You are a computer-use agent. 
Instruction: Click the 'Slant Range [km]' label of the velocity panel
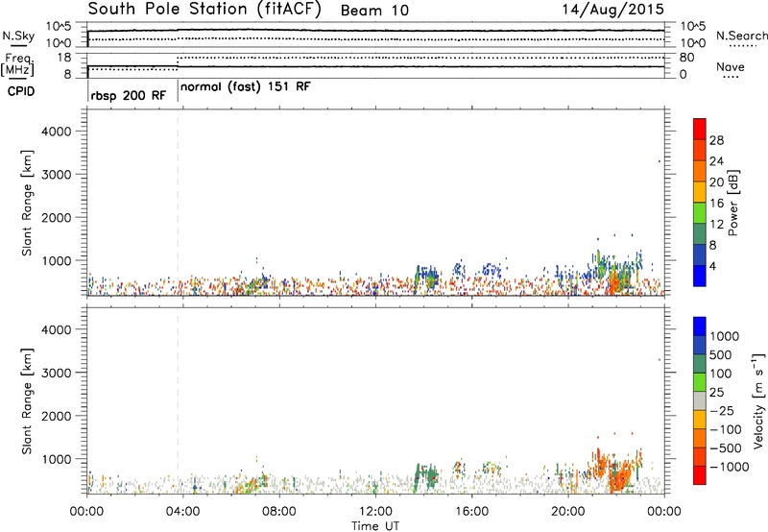27,401
